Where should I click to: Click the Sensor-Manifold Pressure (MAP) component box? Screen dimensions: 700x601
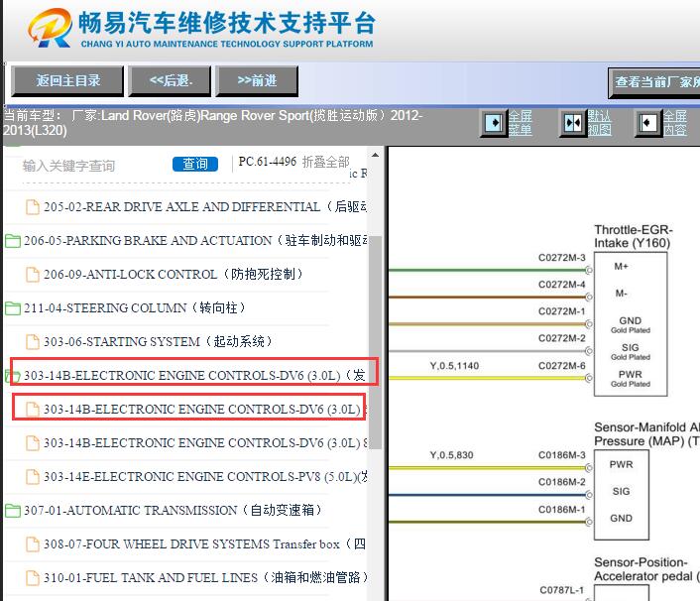621,495
